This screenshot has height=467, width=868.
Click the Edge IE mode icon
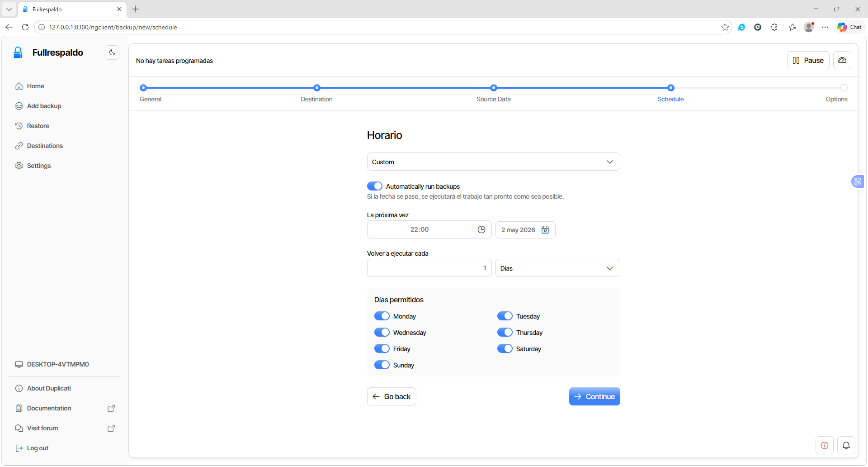[x=741, y=27]
